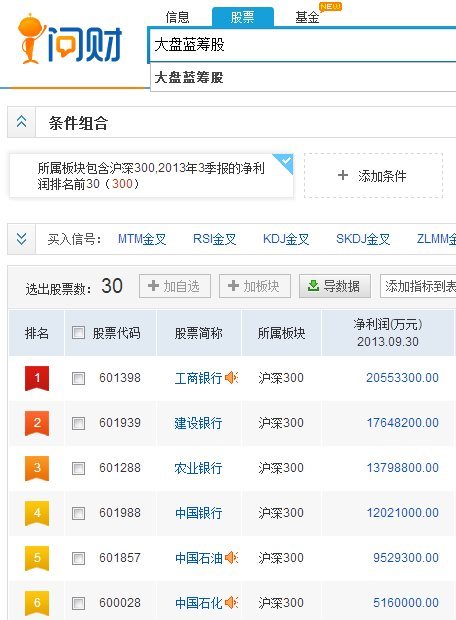Check the box for stock 601988
Screen dimensions: 456x620
pyautogui.click(x=78, y=514)
